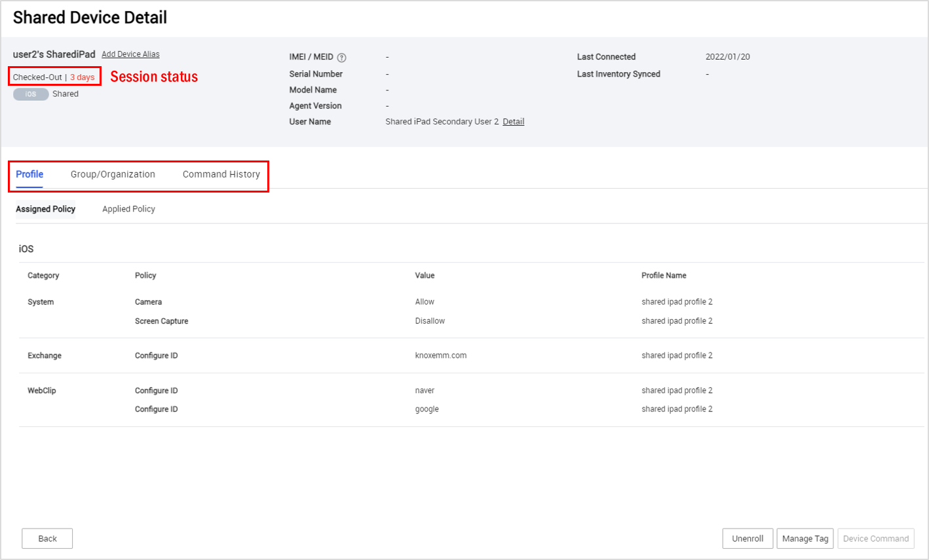Click the iOS platform badge

pyautogui.click(x=30, y=94)
